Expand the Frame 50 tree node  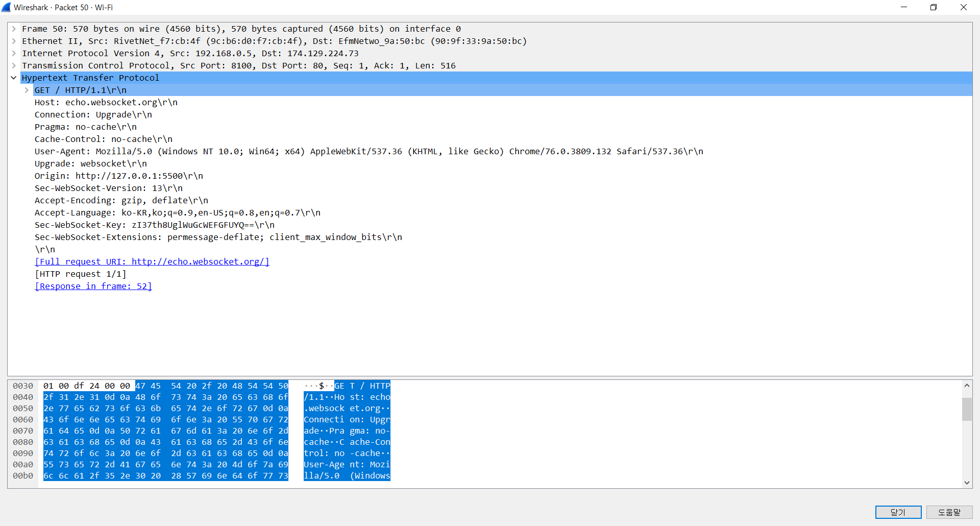point(14,29)
